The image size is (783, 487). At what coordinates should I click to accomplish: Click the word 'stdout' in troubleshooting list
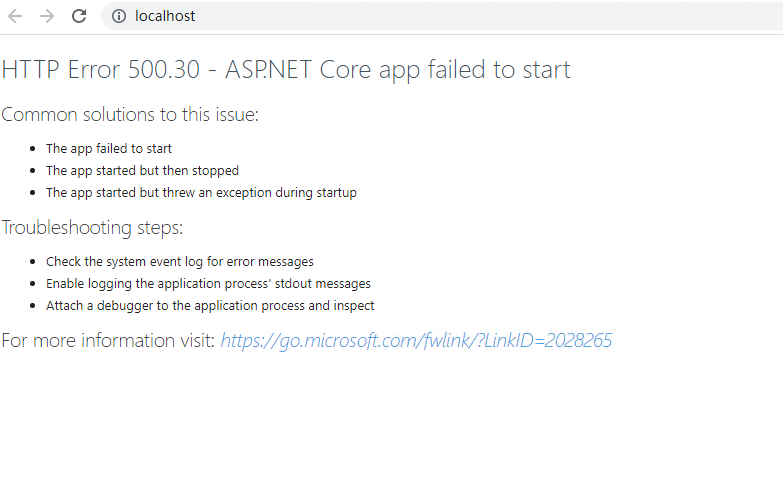point(293,284)
